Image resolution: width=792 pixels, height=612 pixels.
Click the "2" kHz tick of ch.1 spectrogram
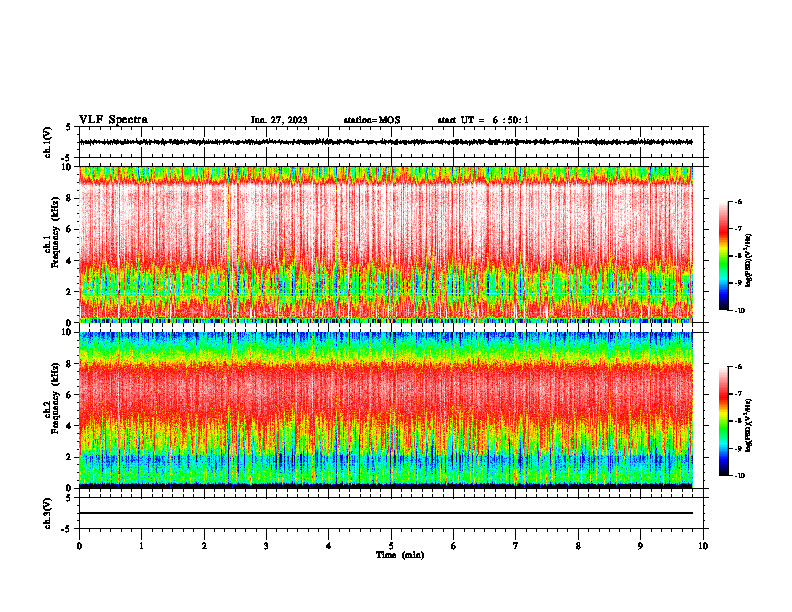[x=69, y=292]
